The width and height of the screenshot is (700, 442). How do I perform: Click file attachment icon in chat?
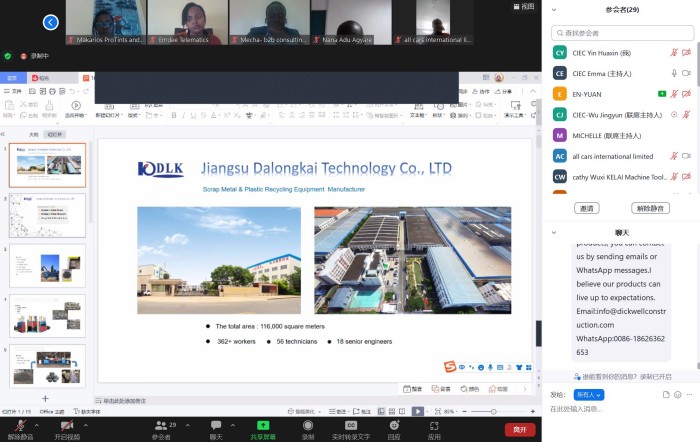(x=666, y=395)
